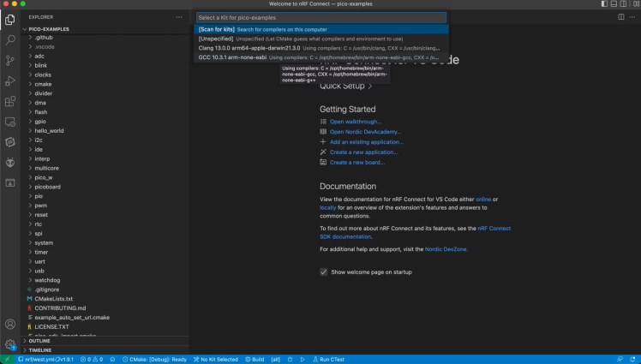Open Explorer's more actions ellipsis
This screenshot has width=641, height=364.
[x=179, y=17]
